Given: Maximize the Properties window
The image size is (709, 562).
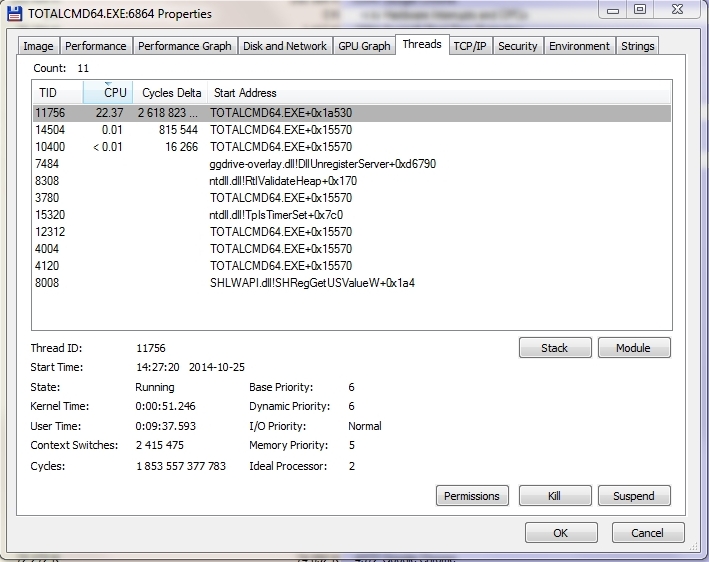Looking at the screenshot, I should (x=640, y=9).
